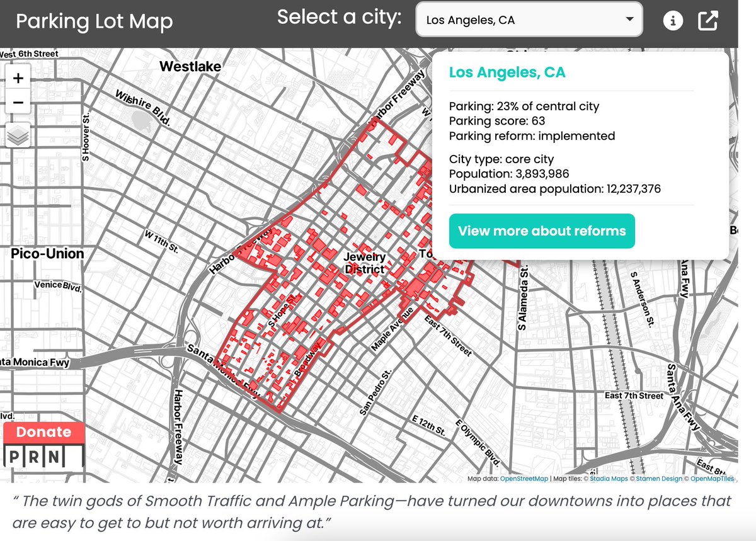Viewport: 756px width, 541px height.
Task: Click the share/export icon in the header
Action: (x=708, y=20)
